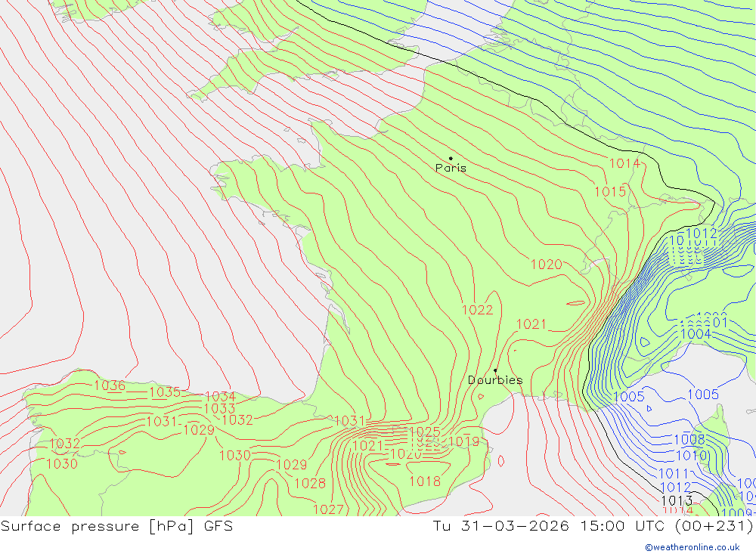
Task: Click the 'Tu 31-03-2026 15:00 UTC' timestamp
Action: point(548,526)
